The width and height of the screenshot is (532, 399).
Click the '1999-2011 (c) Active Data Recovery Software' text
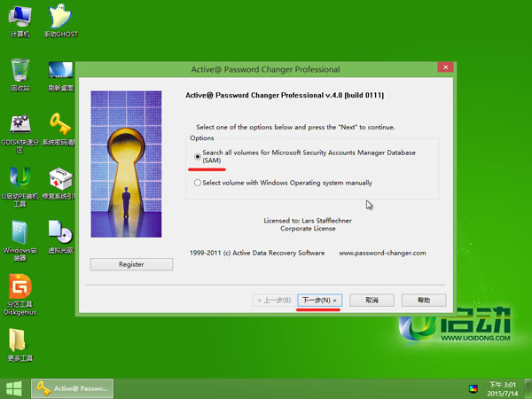(257, 253)
